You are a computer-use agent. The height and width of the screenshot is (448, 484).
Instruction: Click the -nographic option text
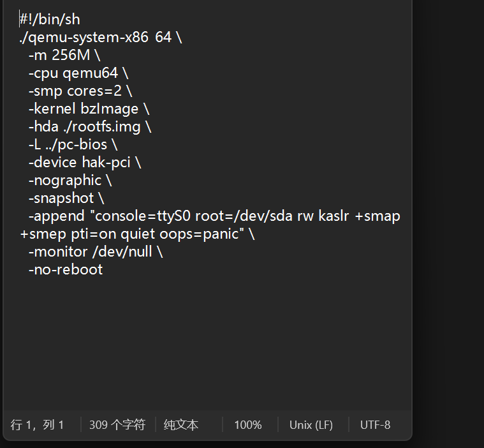(x=70, y=181)
